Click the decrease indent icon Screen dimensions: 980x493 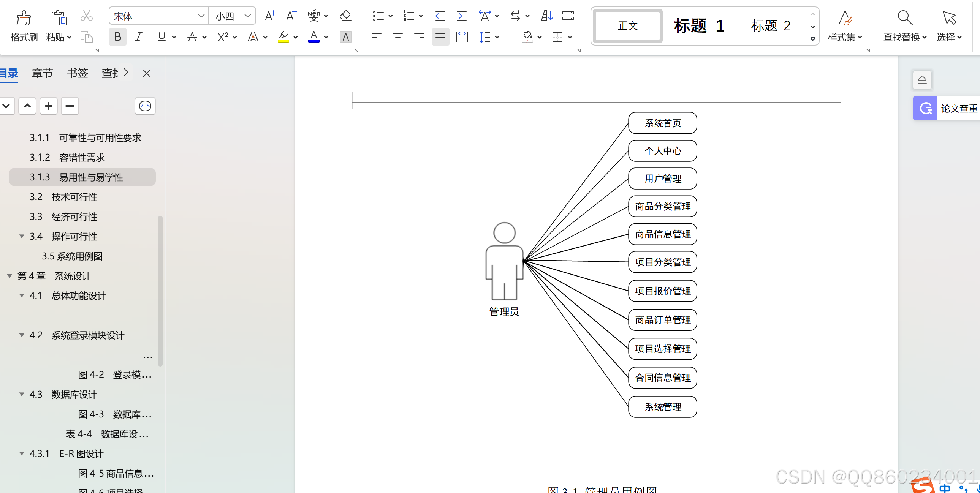(x=440, y=16)
